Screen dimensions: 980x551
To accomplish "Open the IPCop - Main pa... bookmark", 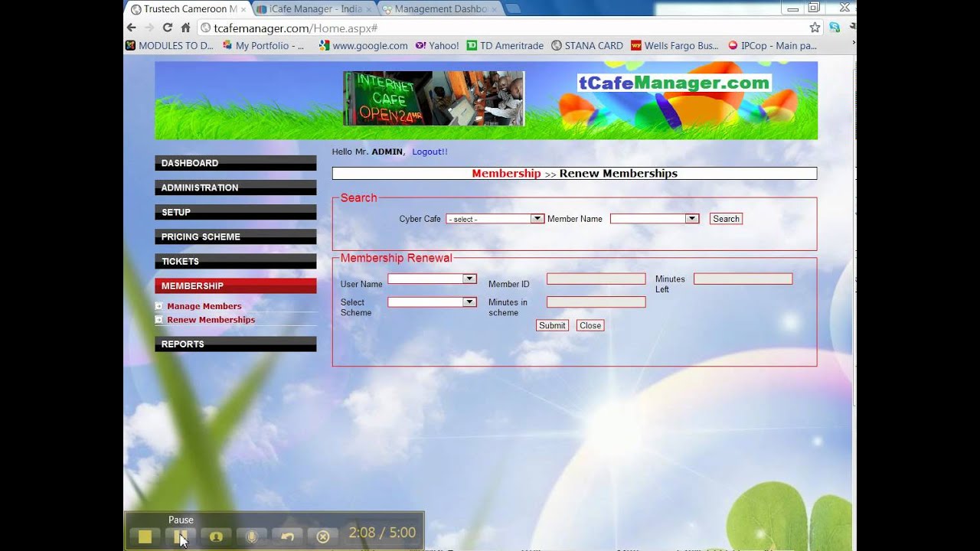I will tap(773, 46).
